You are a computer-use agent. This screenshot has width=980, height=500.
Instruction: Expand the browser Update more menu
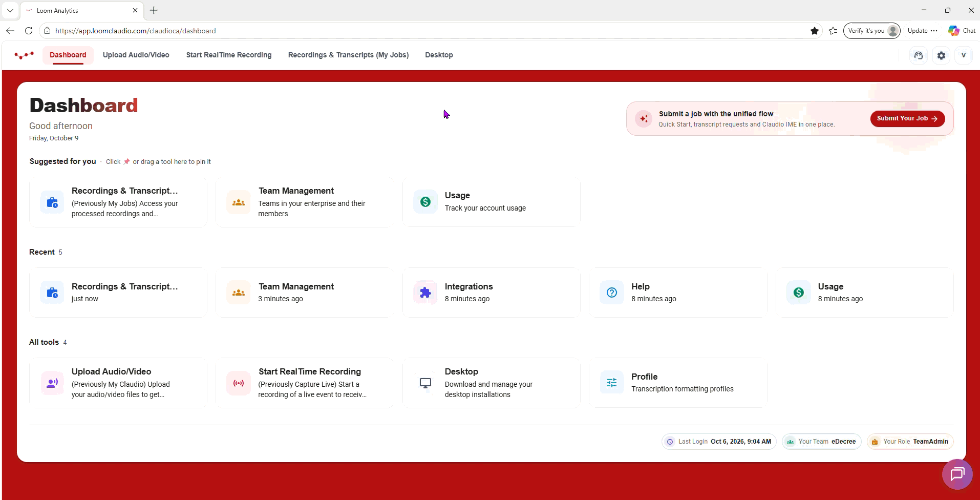point(934,31)
